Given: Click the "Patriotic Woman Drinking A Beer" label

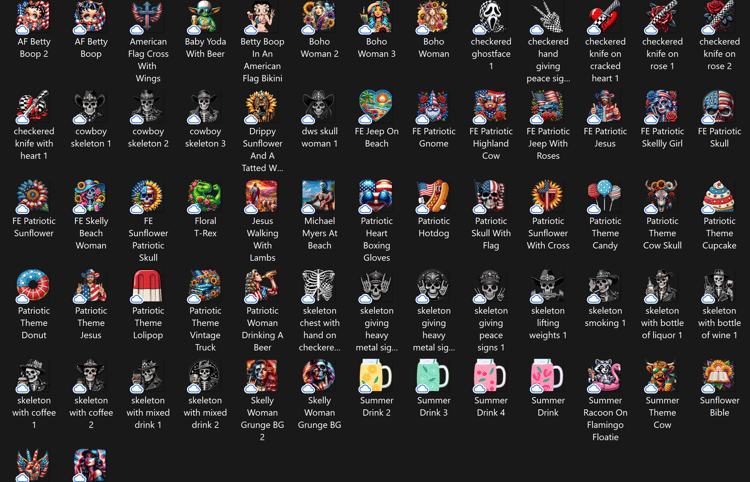Looking at the screenshot, I should tap(262, 329).
